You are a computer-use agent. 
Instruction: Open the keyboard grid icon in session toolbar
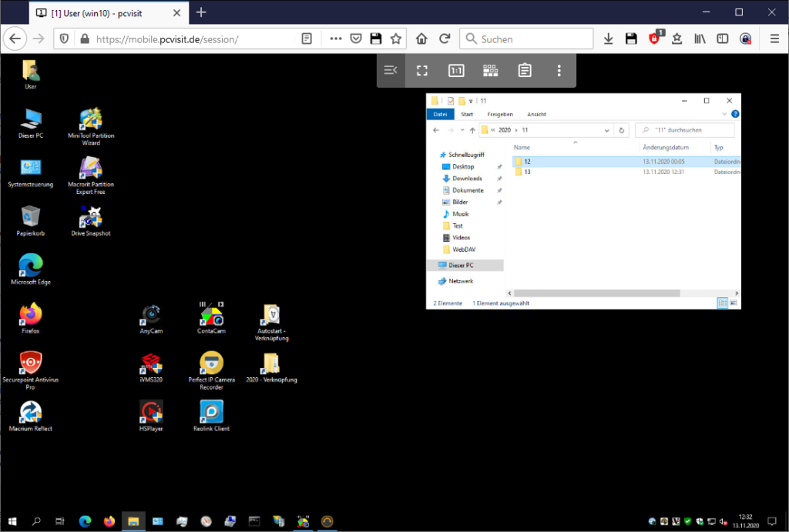490,70
